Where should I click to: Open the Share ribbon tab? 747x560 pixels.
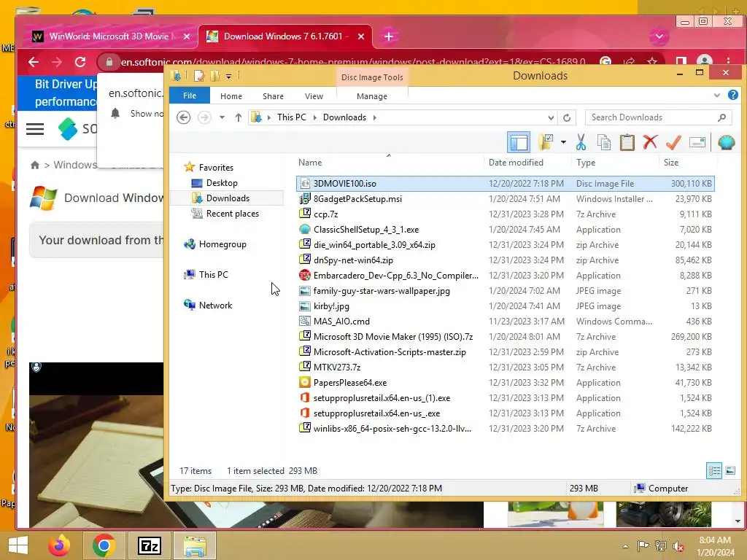(x=273, y=96)
